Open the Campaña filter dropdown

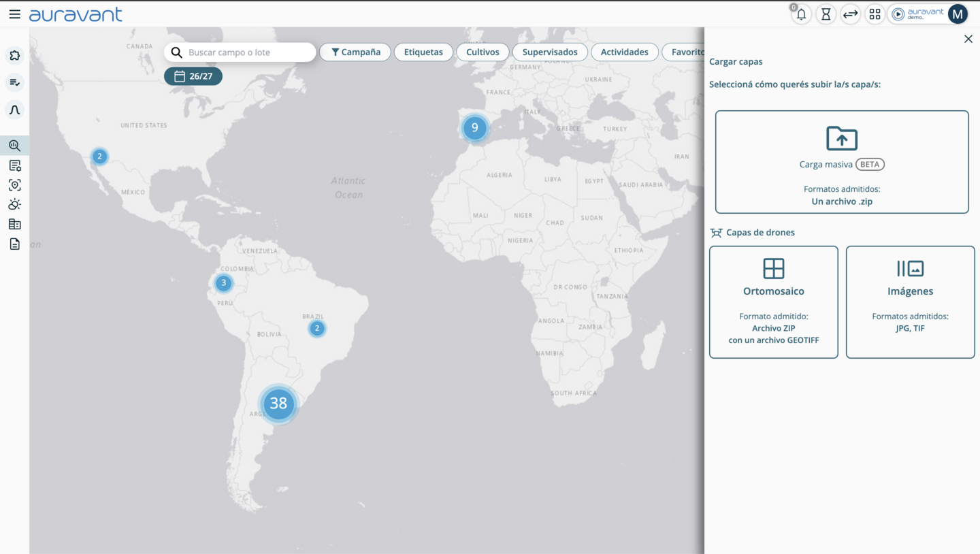pyautogui.click(x=355, y=52)
